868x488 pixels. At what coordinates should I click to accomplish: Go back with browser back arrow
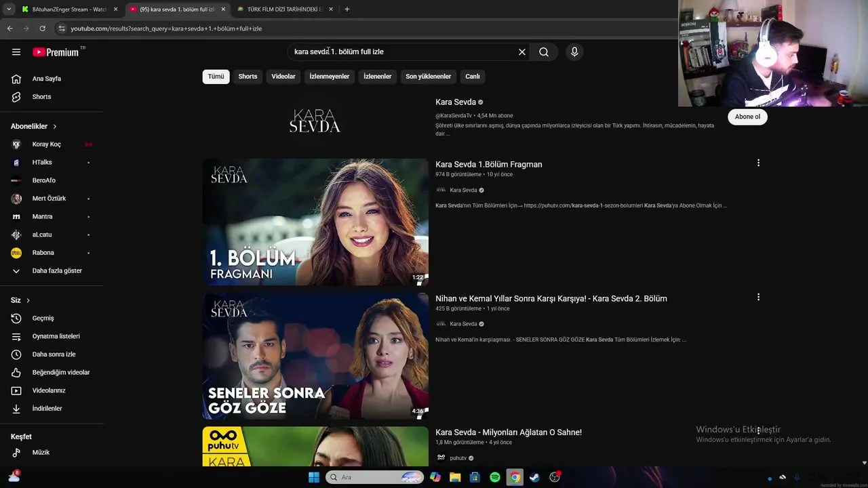(x=9, y=28)
